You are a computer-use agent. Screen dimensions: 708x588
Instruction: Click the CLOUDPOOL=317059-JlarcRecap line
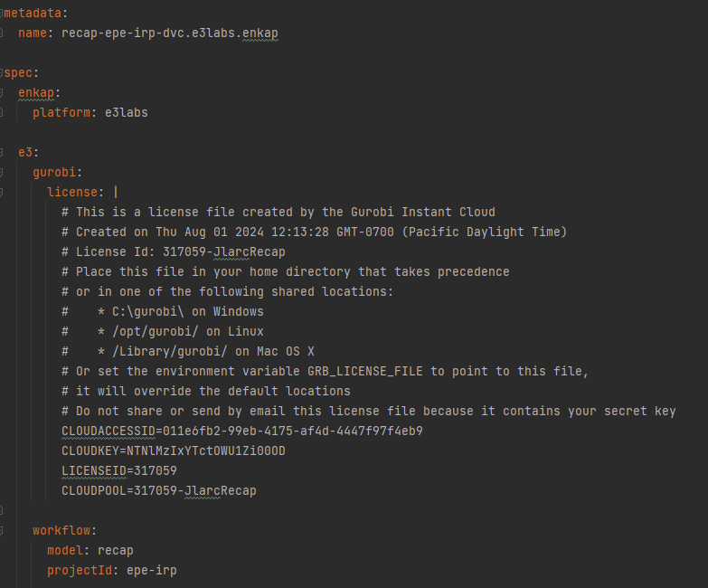click(x=159, y=490)
